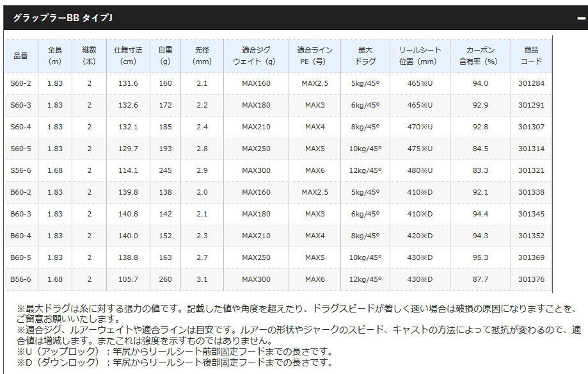Click the 適合ライン PE (号) header
The height and width of the screenshot is (374, 588).
314,56
